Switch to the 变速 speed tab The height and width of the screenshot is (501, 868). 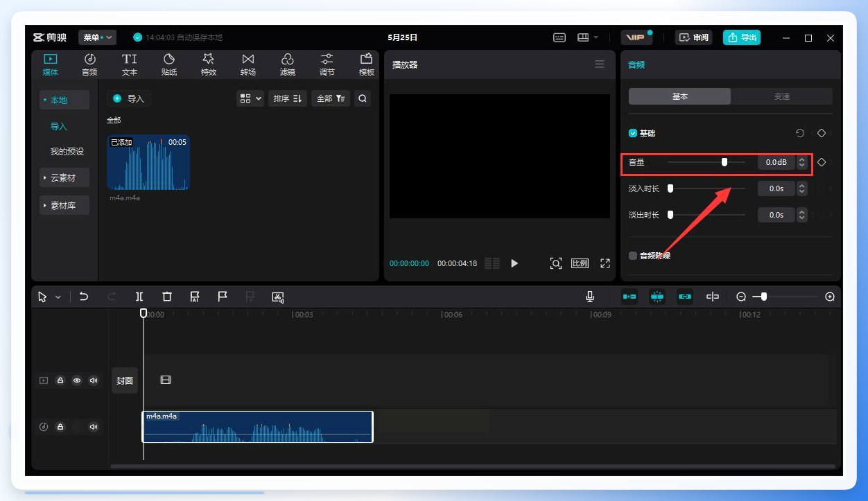tap(782, 96)
